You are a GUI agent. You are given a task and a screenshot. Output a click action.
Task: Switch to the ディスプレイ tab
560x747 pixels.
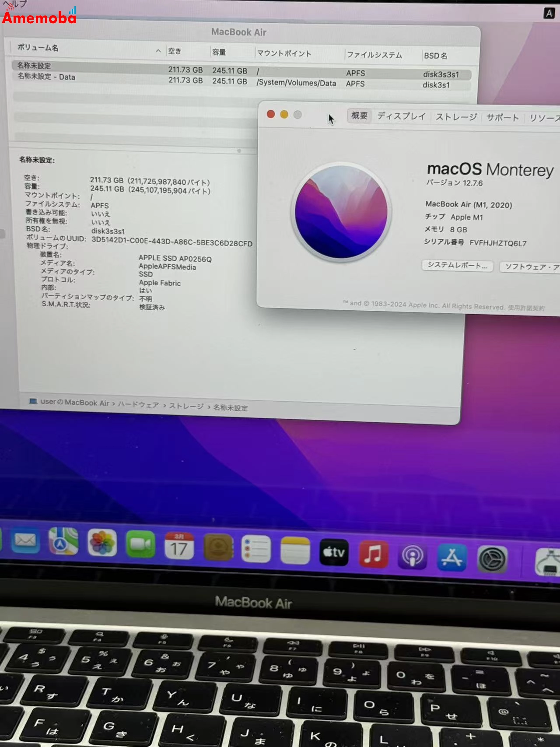click(x=401, y=116)
